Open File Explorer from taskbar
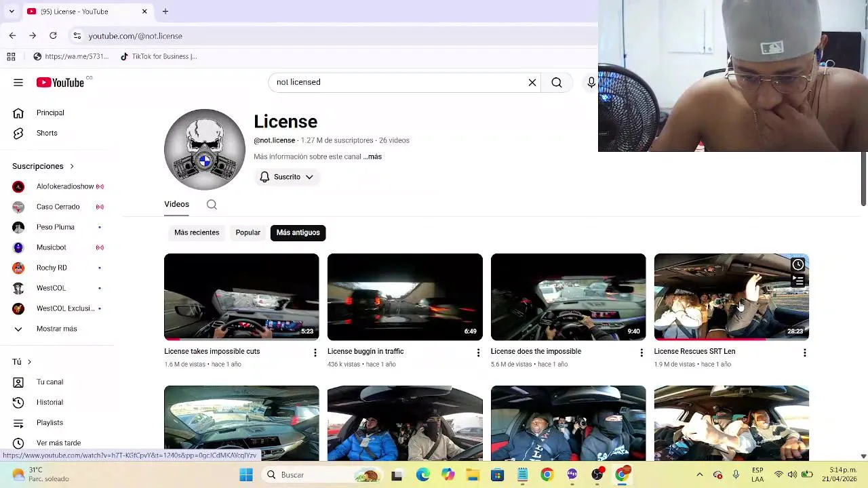This screenshot has width=868, height=488. tap(472, 475)
